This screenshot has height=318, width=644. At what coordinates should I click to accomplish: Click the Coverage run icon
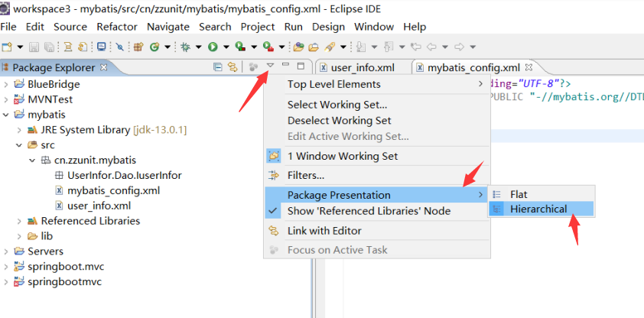click(x=240, y=47)
